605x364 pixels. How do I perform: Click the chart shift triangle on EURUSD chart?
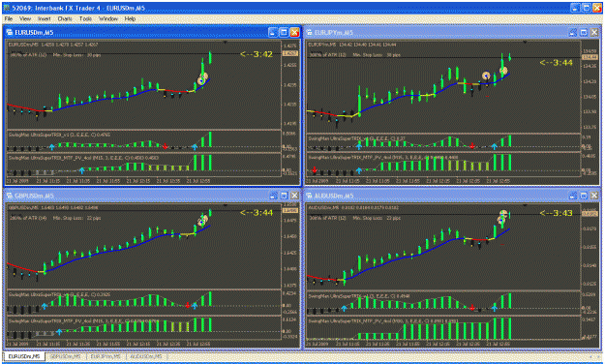point(226,42)
